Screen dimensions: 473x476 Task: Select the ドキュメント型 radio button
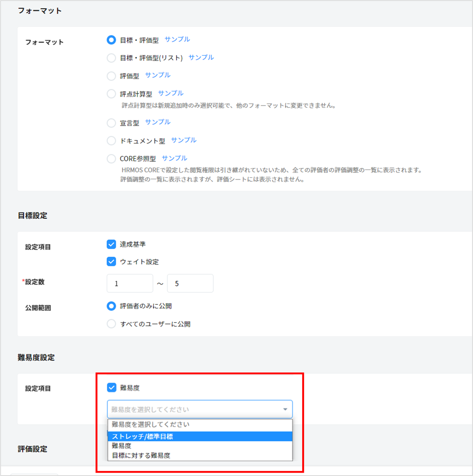point(111,141)
